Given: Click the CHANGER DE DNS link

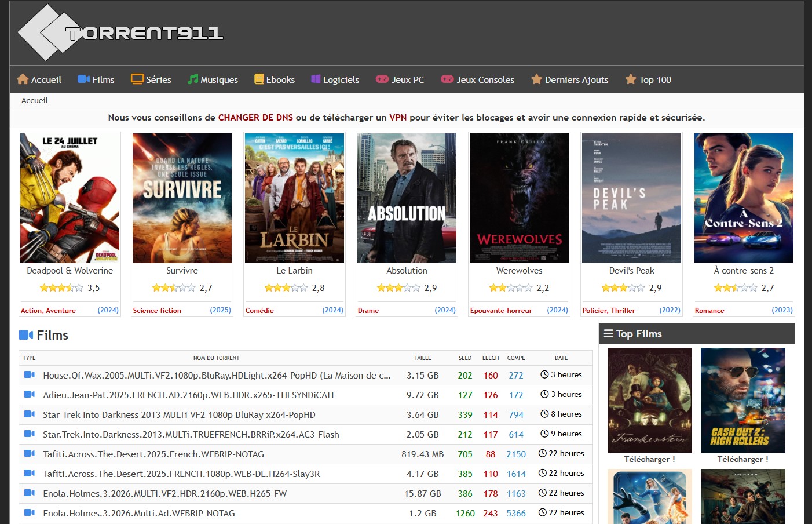Looking at the screenshot, I should click(x=255, y=118).
